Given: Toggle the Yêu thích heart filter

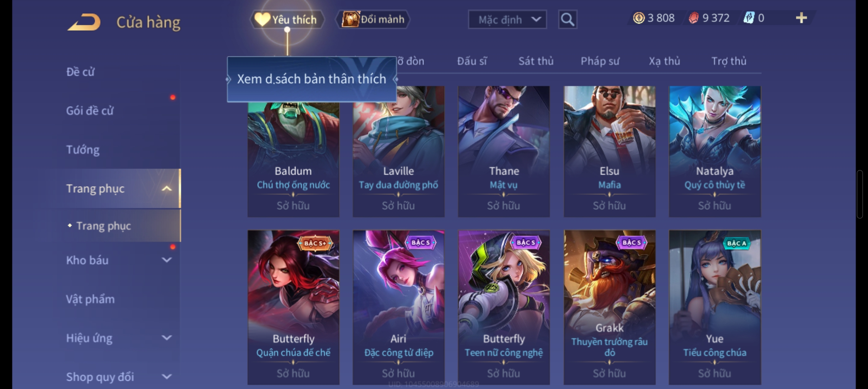Looking at the screenshot, I should (x=287, y=19).
